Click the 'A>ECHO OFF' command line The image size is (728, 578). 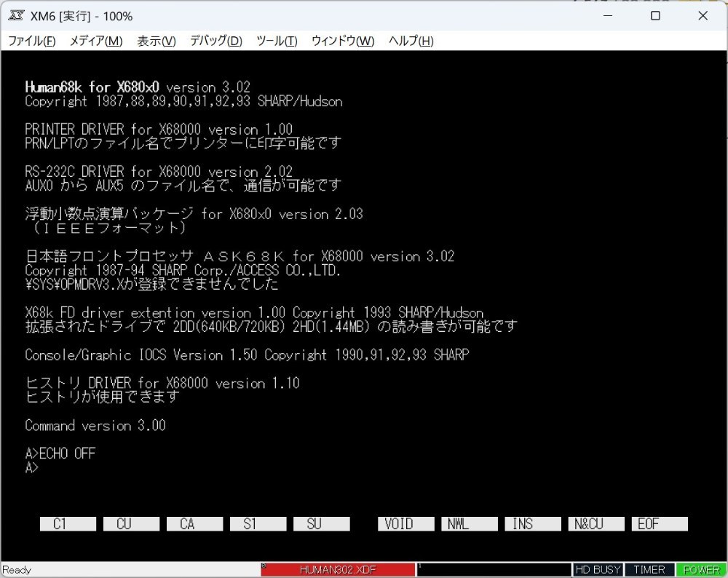(x=60, y=453)
